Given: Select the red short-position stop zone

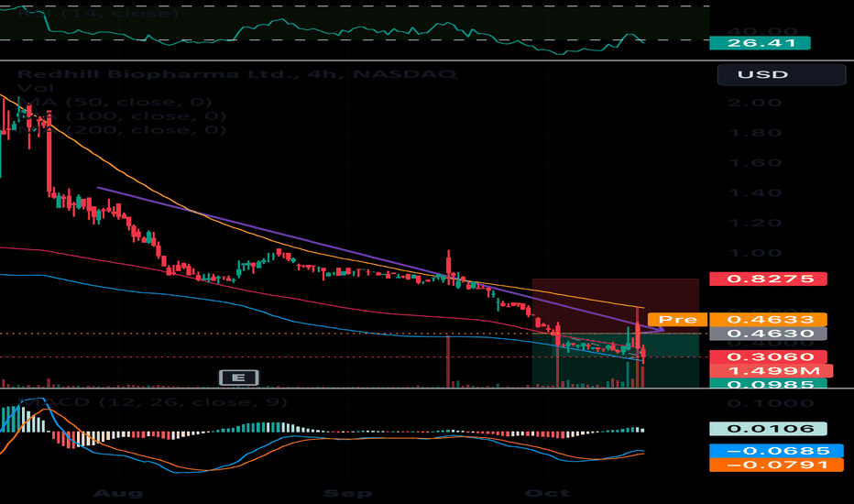Looking at the screenshot, I should [616, 306].
